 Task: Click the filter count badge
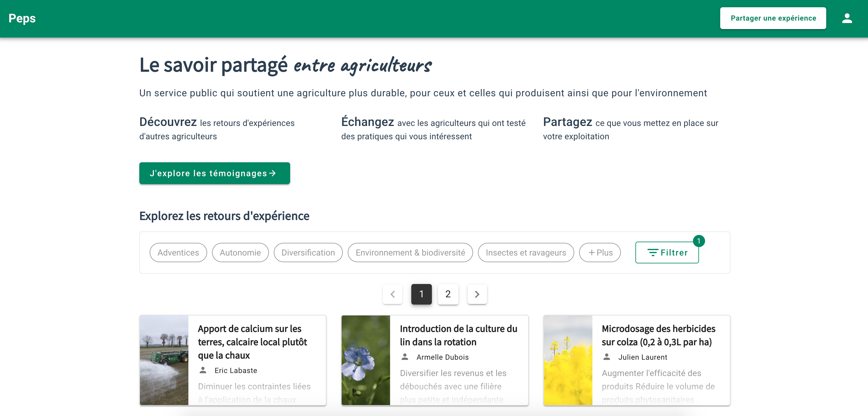pos(698,241)
